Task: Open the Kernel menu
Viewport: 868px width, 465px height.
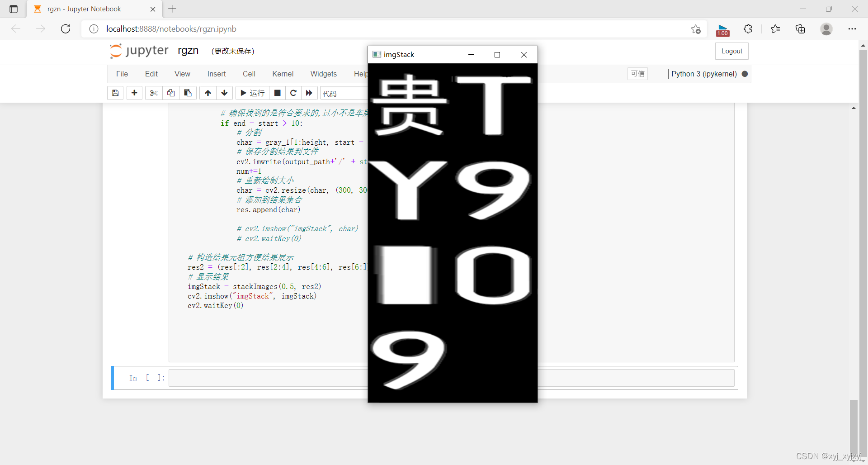Action: point(283,74)
